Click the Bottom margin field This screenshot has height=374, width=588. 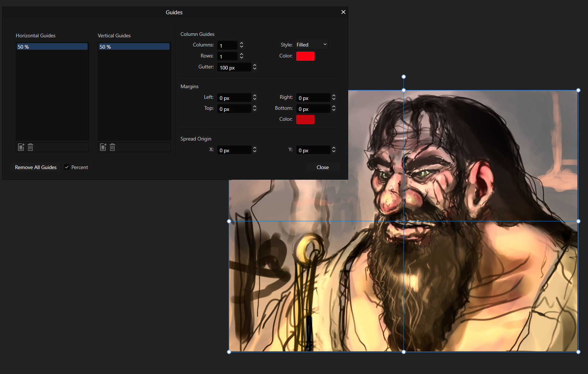point(313,109)
